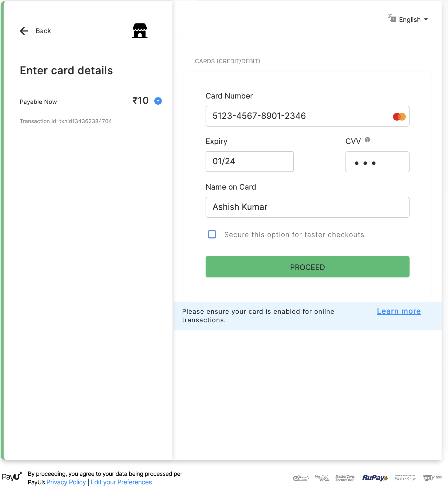The image size is (448, 490).
Task: Click the language translate icon
Action: [392, 18]
